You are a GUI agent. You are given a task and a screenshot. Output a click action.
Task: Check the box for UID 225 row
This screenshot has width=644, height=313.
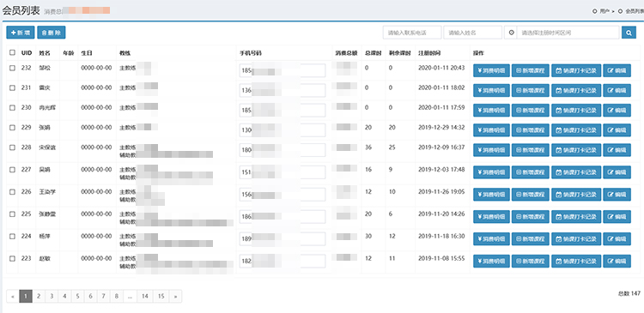[12, 214]
